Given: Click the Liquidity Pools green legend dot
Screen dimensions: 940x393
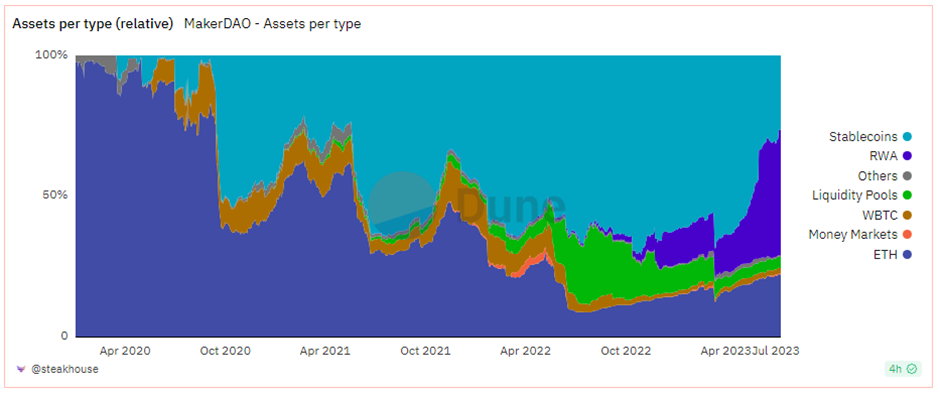Looking at the screenshot, I should (908, 195).
